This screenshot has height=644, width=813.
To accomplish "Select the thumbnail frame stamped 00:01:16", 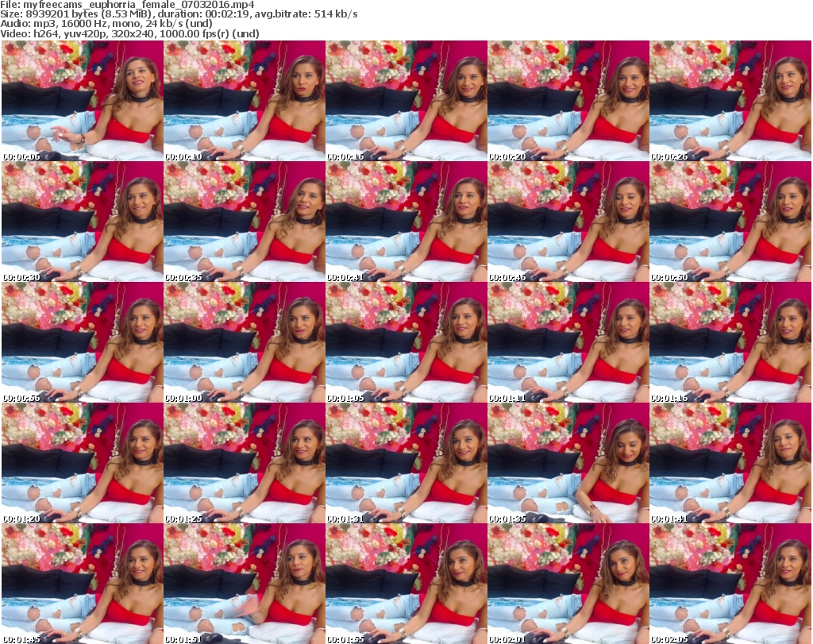I will pyautogui.click(x=730, y=342).
